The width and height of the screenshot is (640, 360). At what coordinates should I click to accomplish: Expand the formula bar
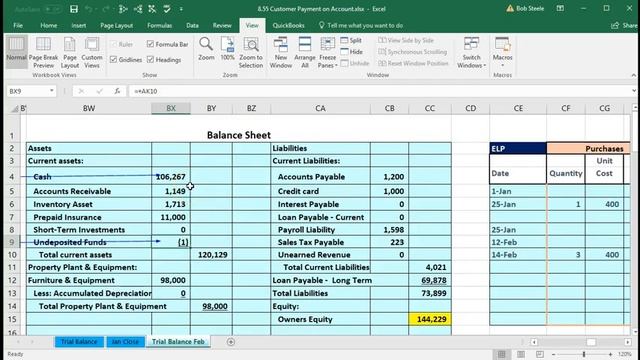633,91
